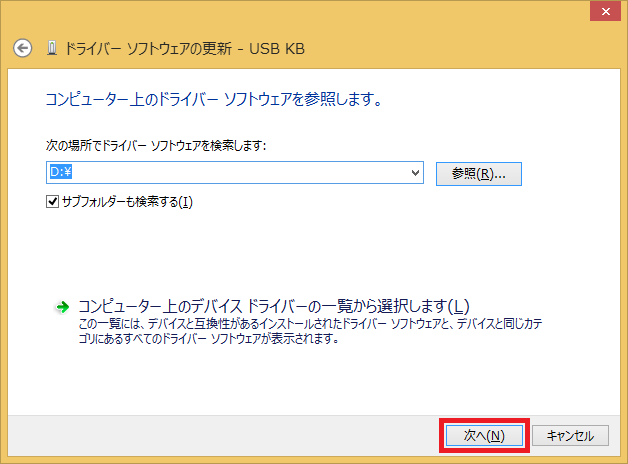Click the back arrow button

tap(24, 48)
